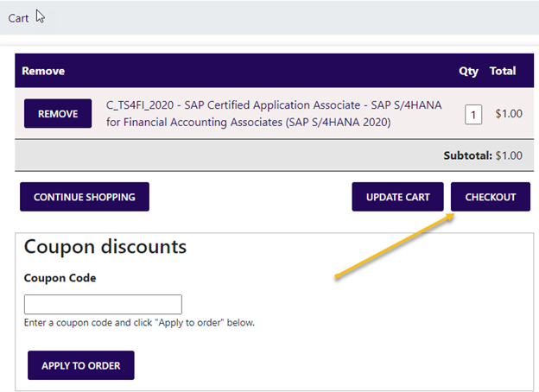Click the REMOVE button for the cart item
This screenshot has width=539, height=392.
pos(58,114)
